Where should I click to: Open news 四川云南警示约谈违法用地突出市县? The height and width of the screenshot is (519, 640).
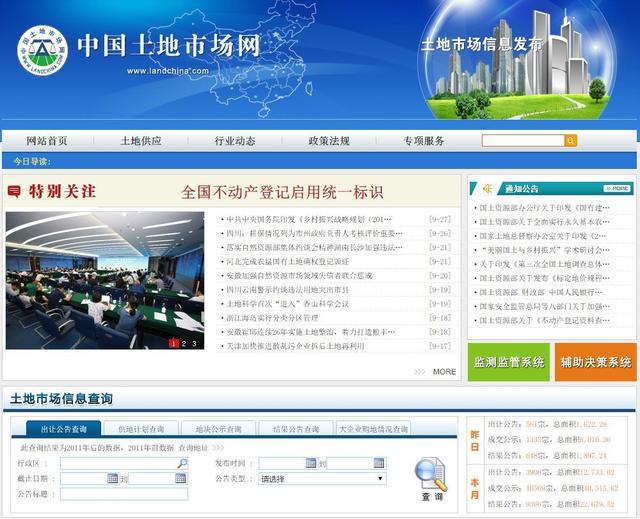pyautogui.click(x=288, y=290)
